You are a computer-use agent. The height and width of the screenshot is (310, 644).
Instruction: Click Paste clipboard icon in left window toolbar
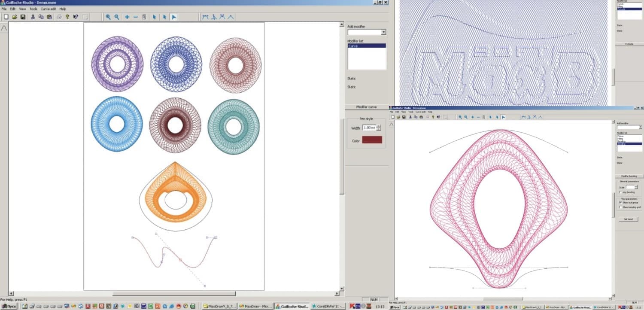click(x=49, y=17)
